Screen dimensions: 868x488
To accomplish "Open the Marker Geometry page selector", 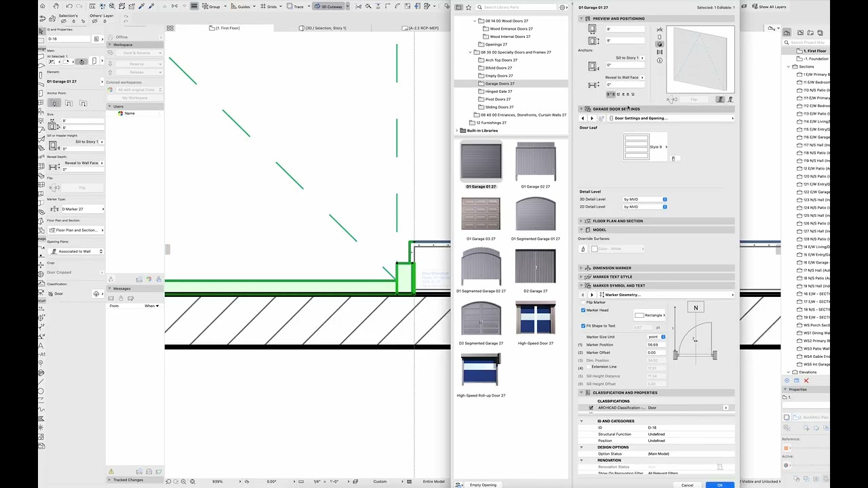I will point(666,295).
